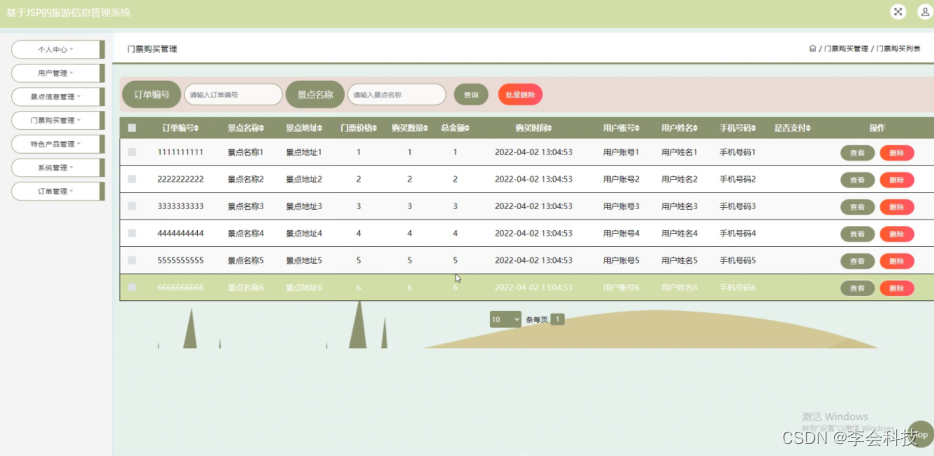View details of order 5555555555

click(x=857, y=261)
